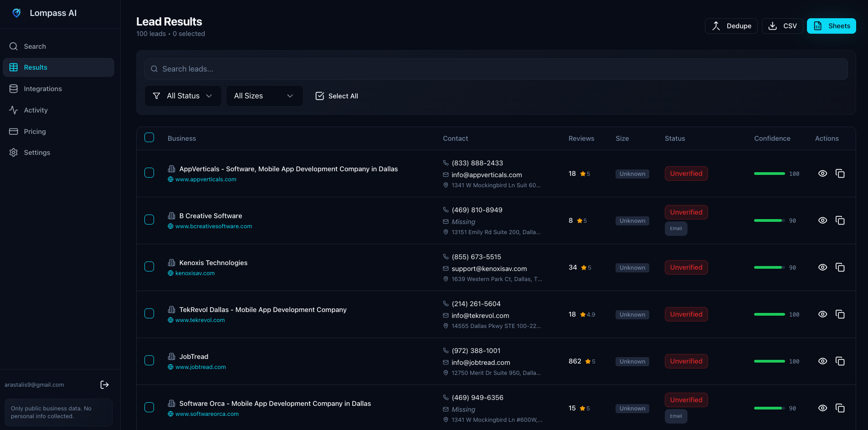Open the All Sizes dropdown

coord(264,96)
